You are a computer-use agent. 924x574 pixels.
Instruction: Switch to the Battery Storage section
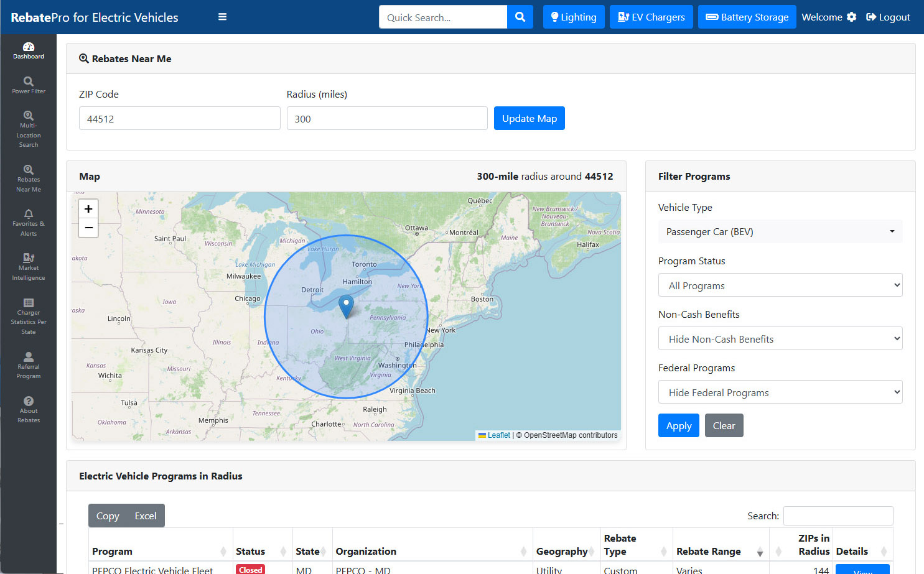click(747, 17)
